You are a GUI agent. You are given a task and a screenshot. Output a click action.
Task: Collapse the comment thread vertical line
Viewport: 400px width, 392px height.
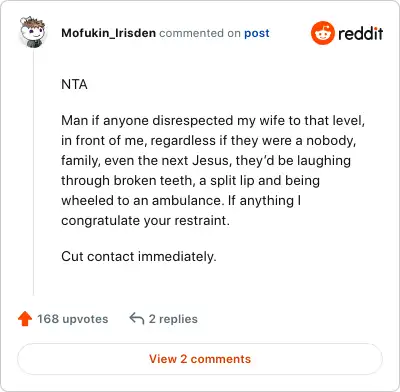pos(33,172)
